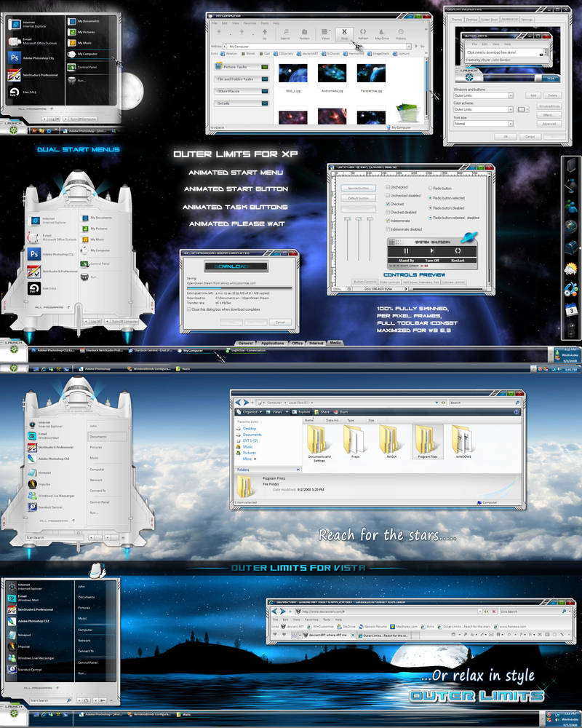
Task: Select the Media tab on the dock
Action: click(335, 343)
